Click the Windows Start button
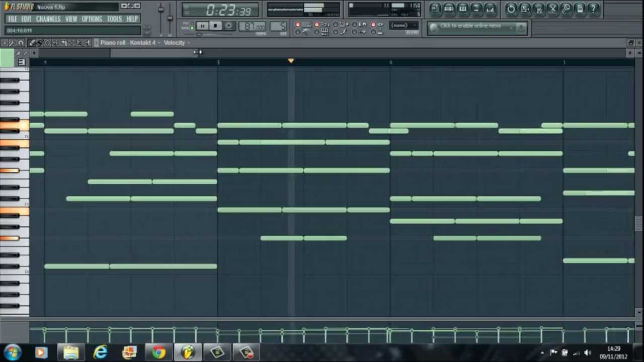The width and height of the screenshot is (644, 362). 12,352
